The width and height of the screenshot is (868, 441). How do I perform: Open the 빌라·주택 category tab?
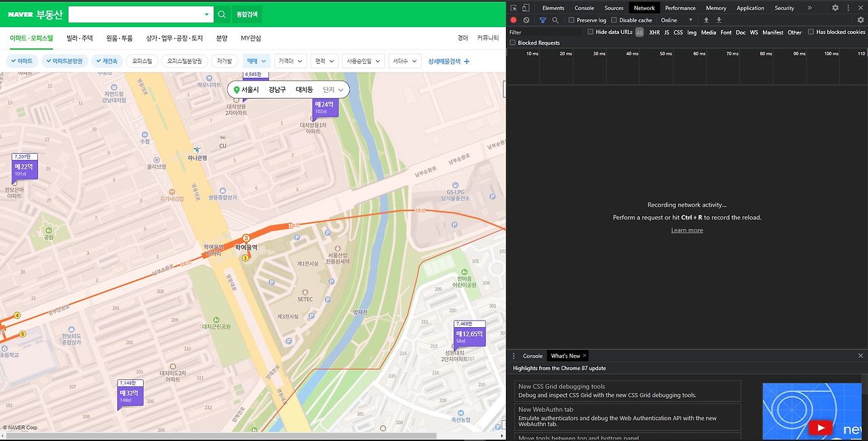(80, 38)
